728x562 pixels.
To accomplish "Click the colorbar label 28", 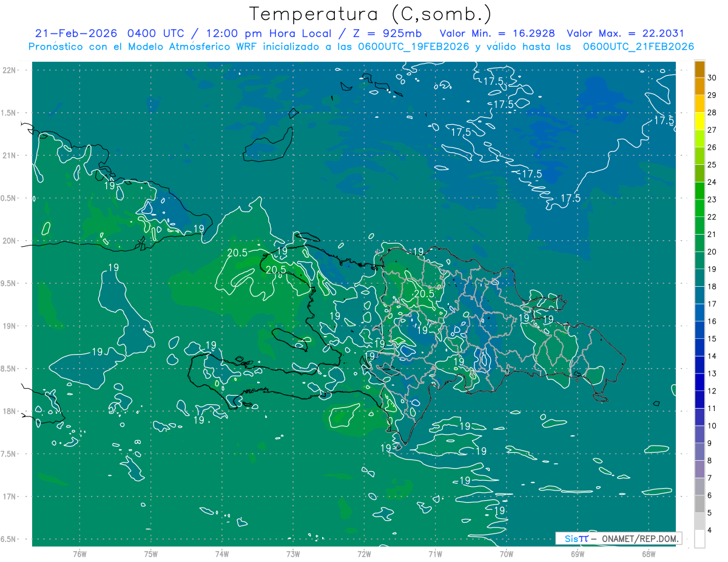I will [712, 112].
